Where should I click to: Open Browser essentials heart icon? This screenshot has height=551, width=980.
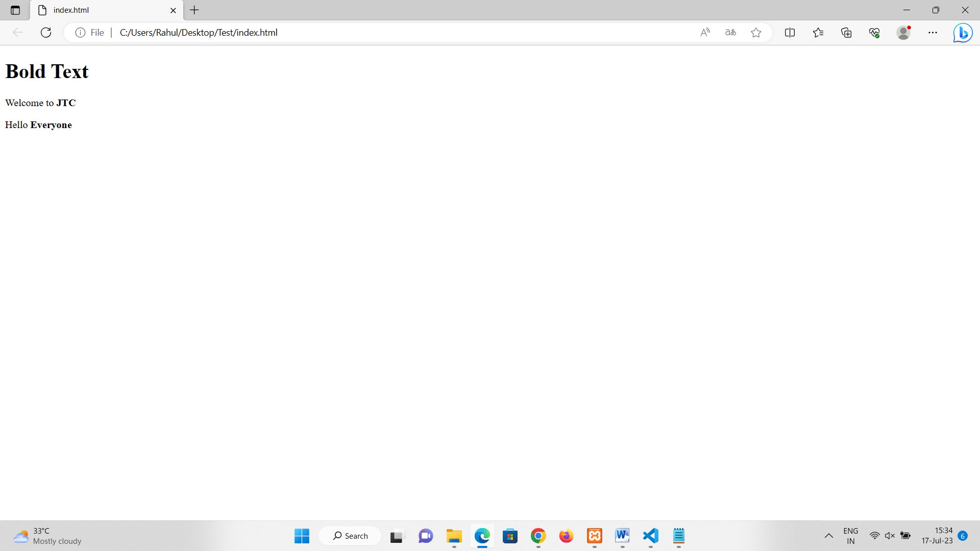[x=874, y=33]
